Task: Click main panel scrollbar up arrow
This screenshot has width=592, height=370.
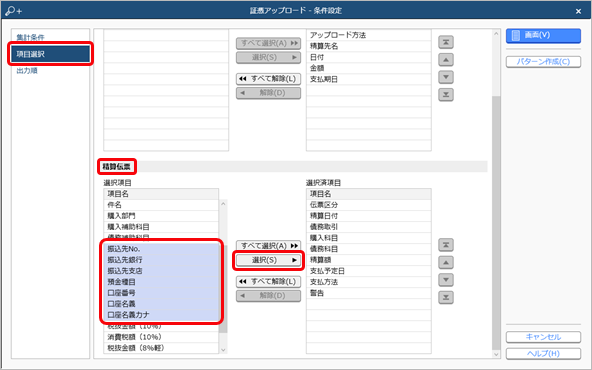Action: pos(496,34)
